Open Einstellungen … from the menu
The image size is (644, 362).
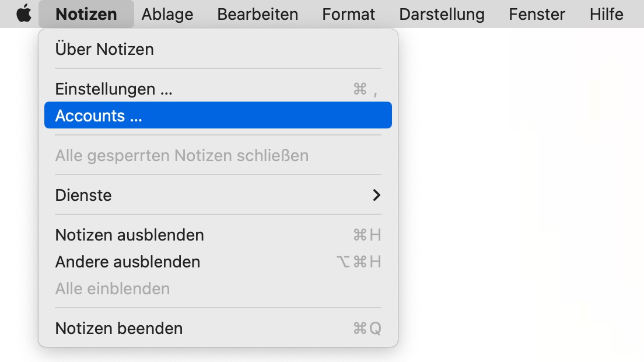(x=114, y=89)
